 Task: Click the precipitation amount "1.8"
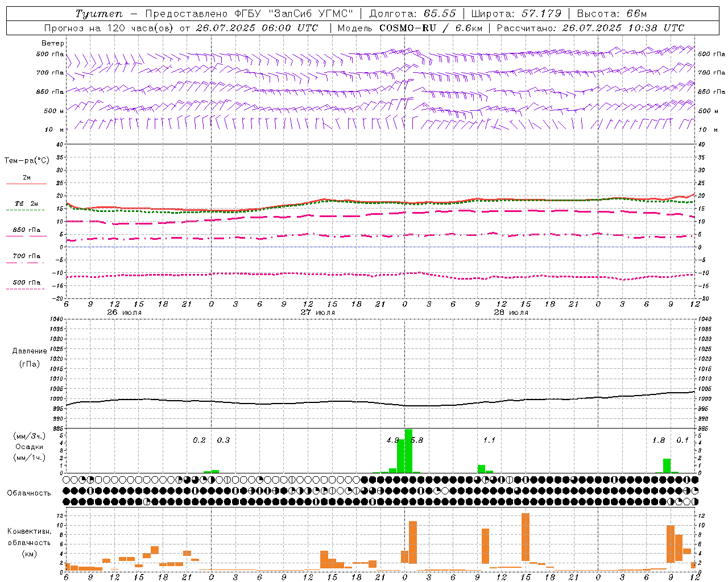659,440
